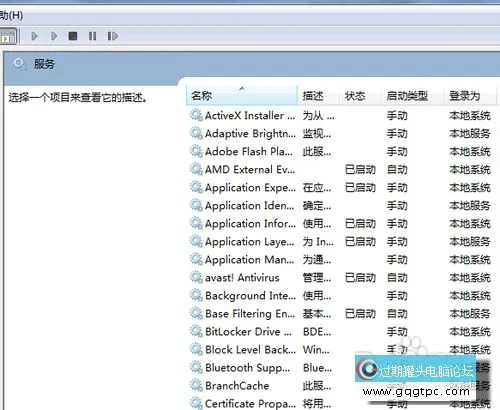Click the Win... description of Block Level Backup
The width and height of the screenshot is (500, 410).
click(x=316, y=349)
